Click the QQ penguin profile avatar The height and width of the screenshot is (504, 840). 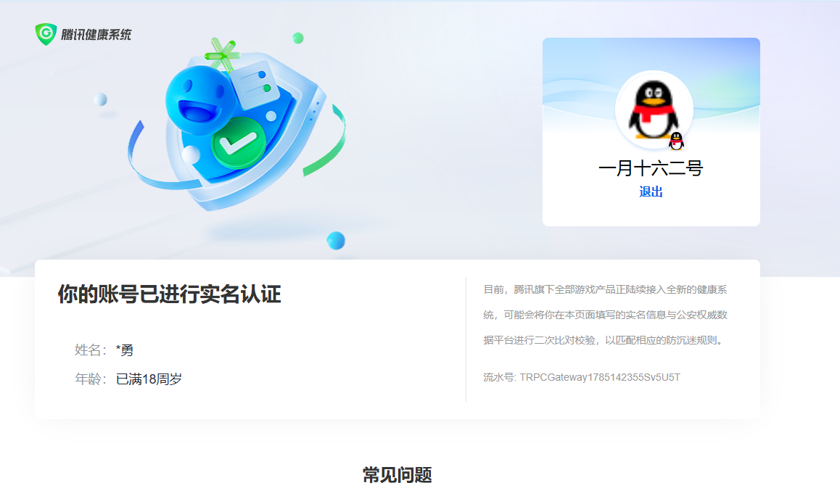(654, 110)
